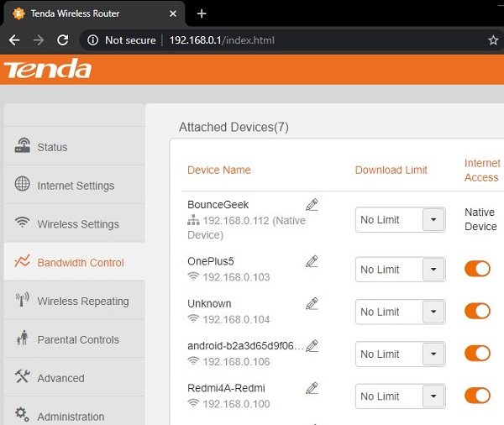Click wifi icon beside 192.168.0.103

coord(193,276)
